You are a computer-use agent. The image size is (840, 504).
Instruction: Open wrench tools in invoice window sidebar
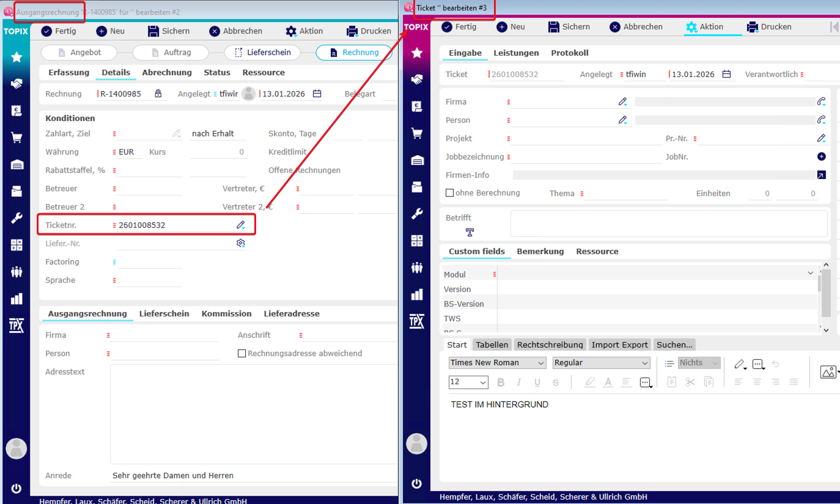pos(17,218)
